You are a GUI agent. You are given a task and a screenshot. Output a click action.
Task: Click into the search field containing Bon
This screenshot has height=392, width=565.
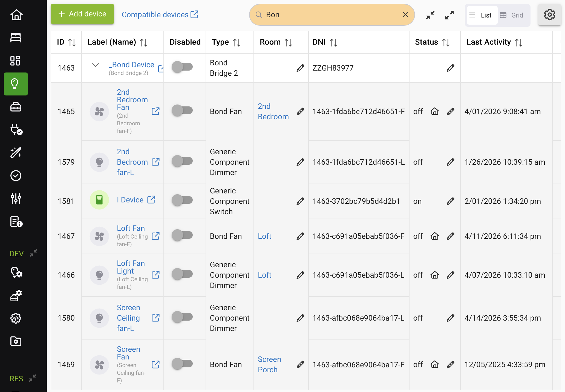tap(328, 15)
